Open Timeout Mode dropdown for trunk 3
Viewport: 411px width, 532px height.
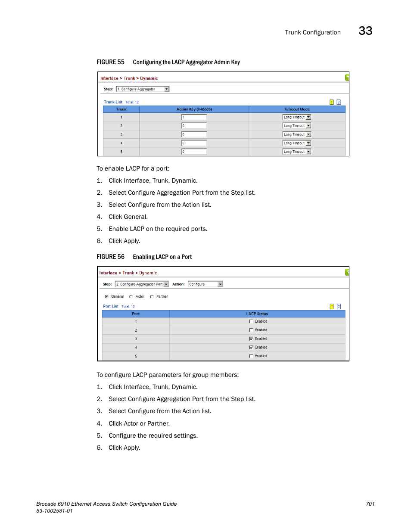[297, 134]
